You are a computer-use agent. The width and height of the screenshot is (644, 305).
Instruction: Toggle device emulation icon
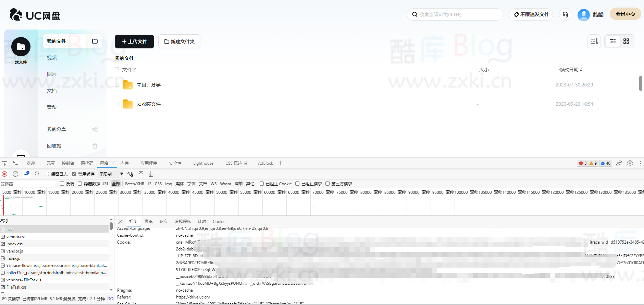coord(15,163)
